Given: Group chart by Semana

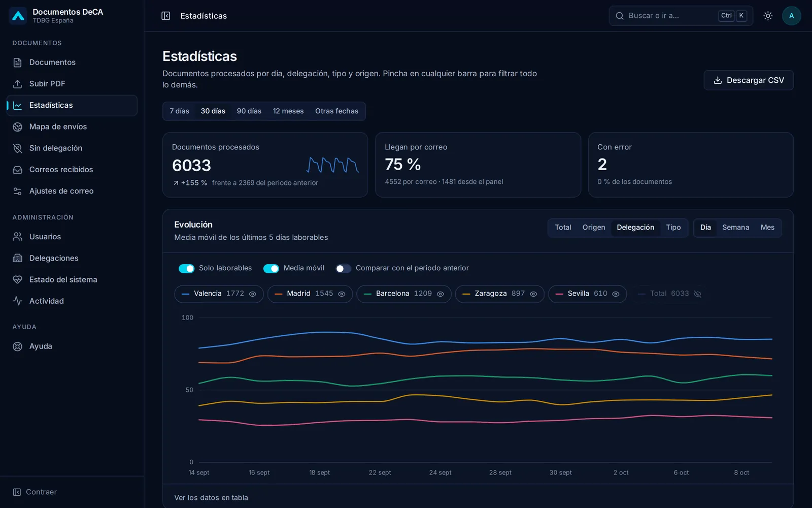Looking at the screenshot, I should (x=735, y=228).
